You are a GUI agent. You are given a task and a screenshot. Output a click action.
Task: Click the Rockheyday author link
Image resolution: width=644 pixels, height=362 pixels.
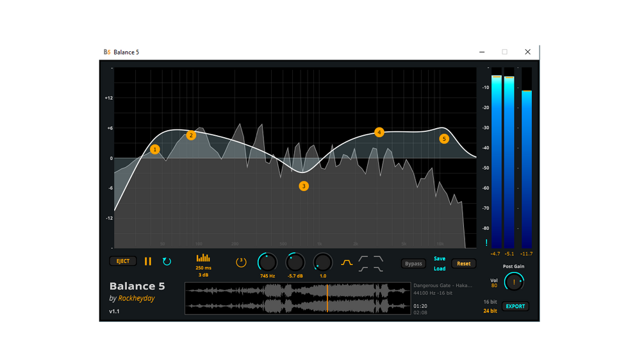[136, 299]
